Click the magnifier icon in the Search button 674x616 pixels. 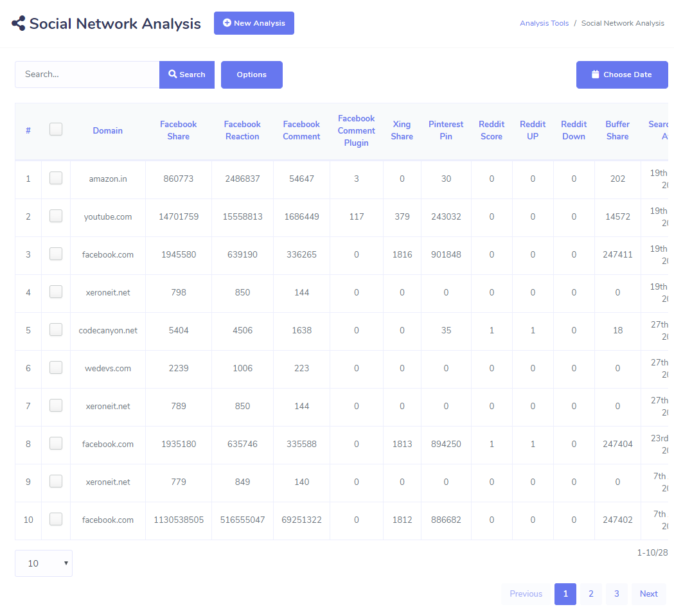coord(173,75)
